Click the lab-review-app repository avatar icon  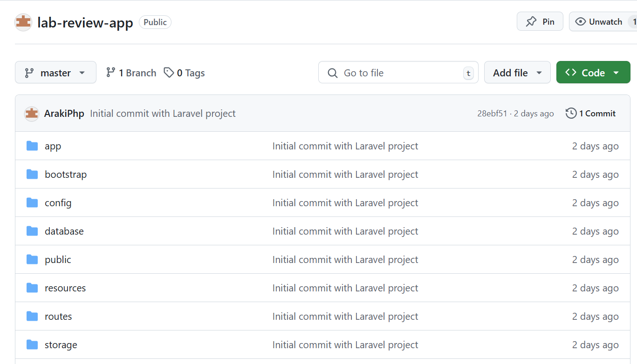[23, 22]
